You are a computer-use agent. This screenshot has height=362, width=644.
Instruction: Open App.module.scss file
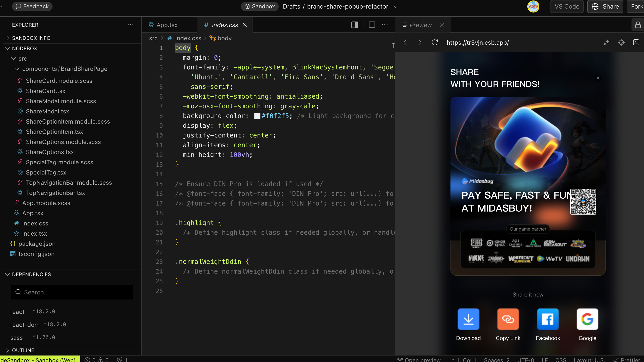point(46,203)
